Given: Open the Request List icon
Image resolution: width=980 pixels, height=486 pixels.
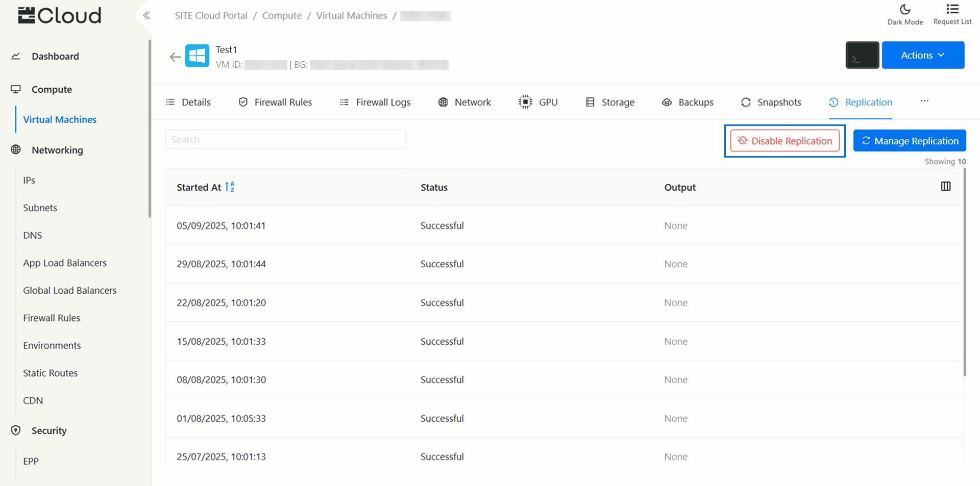Looking at the screenshot, I should (952, 9).
